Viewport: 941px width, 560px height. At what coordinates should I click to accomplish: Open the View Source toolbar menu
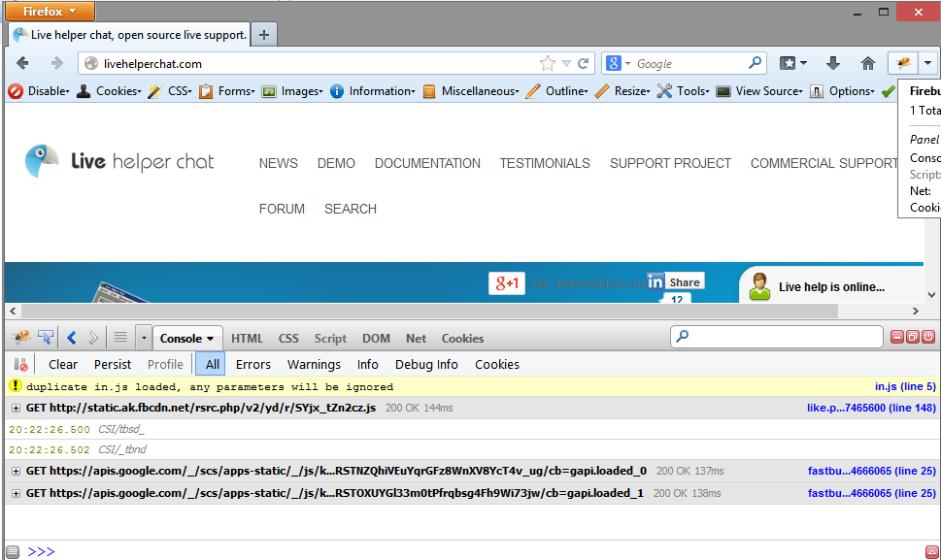759,91
